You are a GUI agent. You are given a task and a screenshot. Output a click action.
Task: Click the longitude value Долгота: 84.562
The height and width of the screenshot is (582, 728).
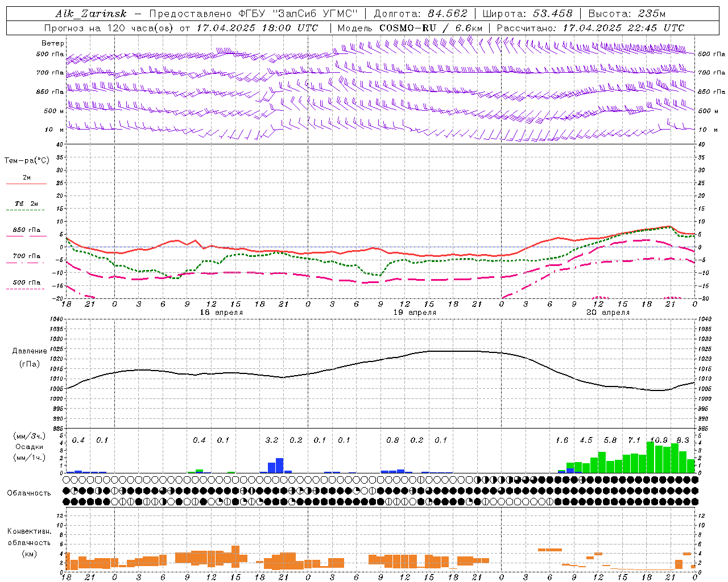point(421,14)
